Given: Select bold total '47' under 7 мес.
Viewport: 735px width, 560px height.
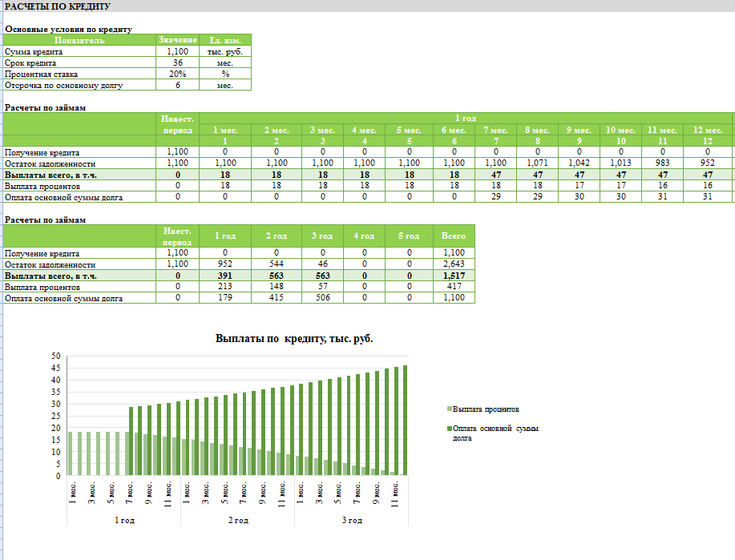Looking at the screenshot, I should tap(496, 175).
